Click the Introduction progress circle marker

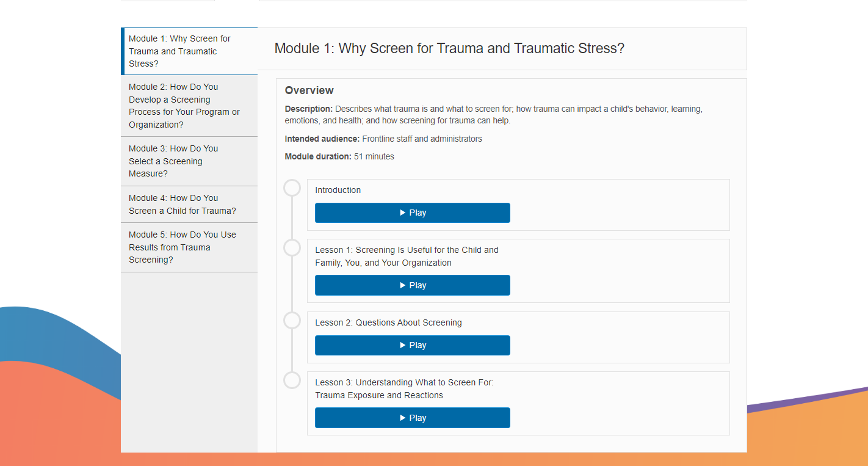(x=292, y=188)
